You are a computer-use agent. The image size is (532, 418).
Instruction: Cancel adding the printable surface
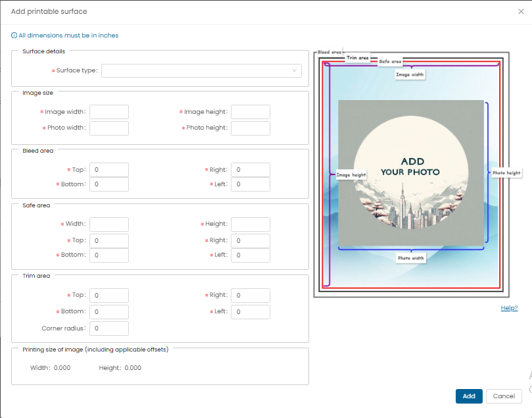click(x=504, y=396)
